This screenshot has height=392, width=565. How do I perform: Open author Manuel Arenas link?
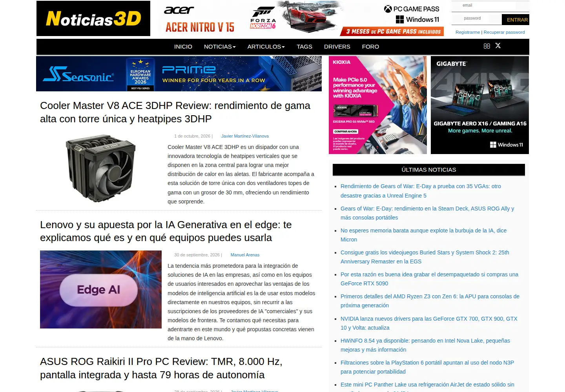[245, 255]
